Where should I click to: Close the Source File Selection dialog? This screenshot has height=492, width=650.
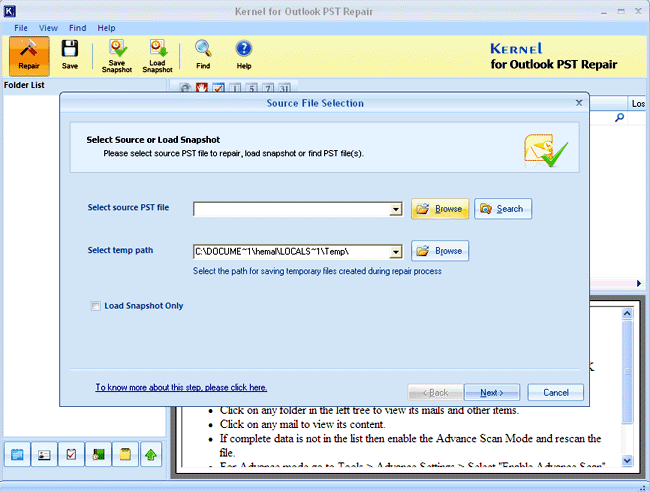[x=579, y=102]
